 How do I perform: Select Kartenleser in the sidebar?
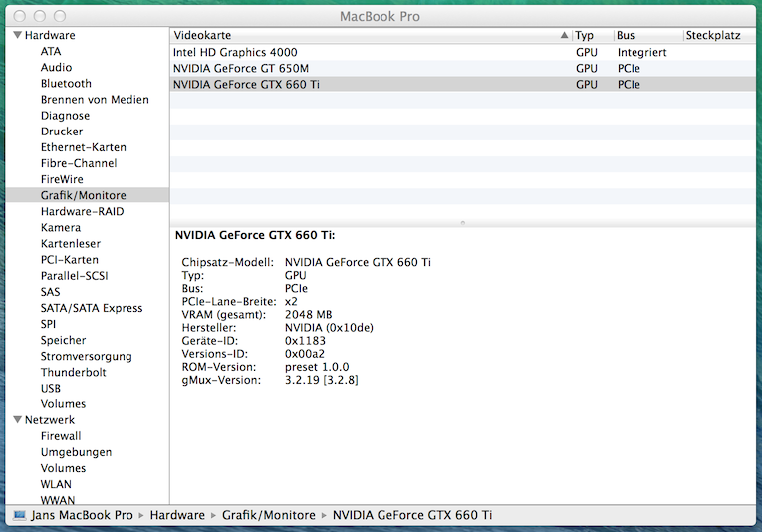pyautogui.click(x=71, y=243)
